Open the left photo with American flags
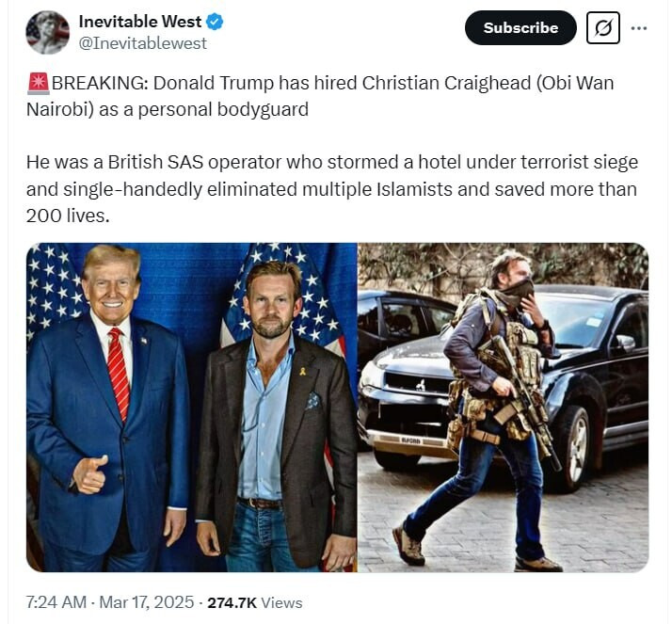This screenshot has width=672, height=624. pos(192,408)
